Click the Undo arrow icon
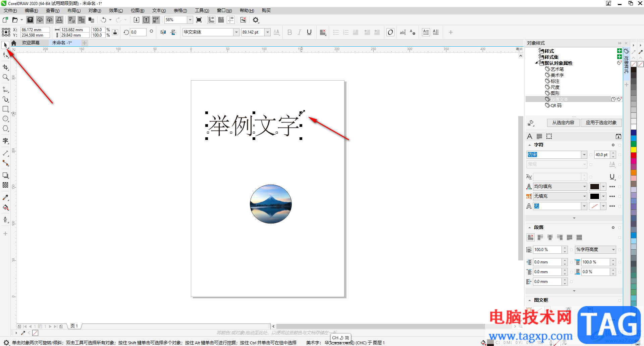 [103, 20]
